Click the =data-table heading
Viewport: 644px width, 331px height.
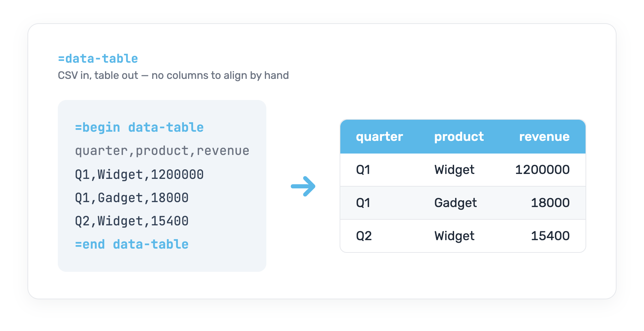(x=98, y=58)
